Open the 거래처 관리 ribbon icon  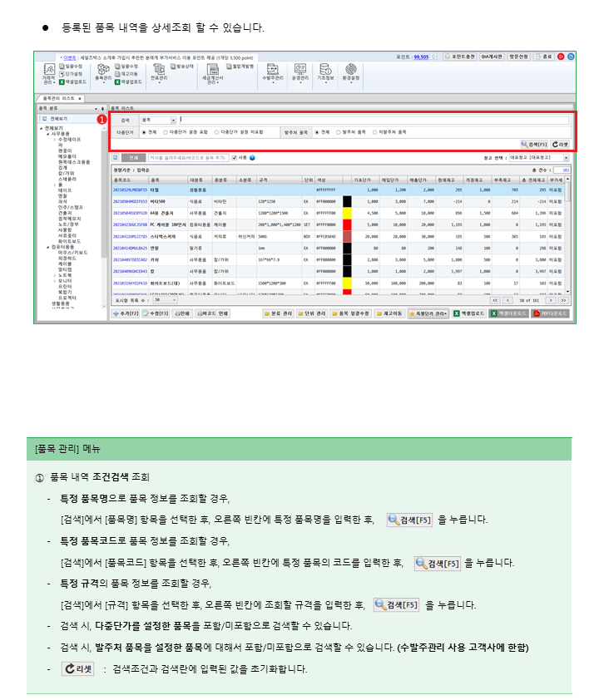point(48,74)
